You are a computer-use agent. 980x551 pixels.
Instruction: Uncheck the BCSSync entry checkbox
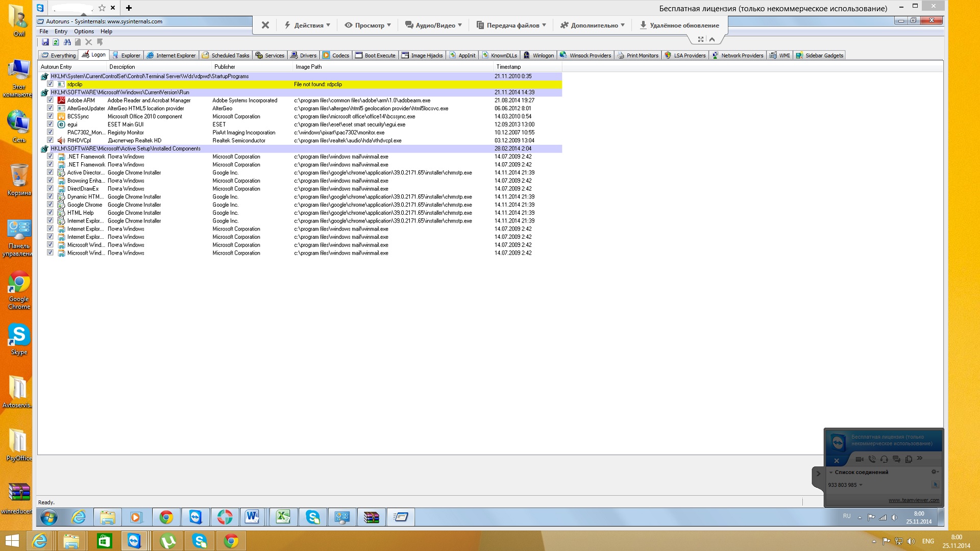tap(50, 116)
